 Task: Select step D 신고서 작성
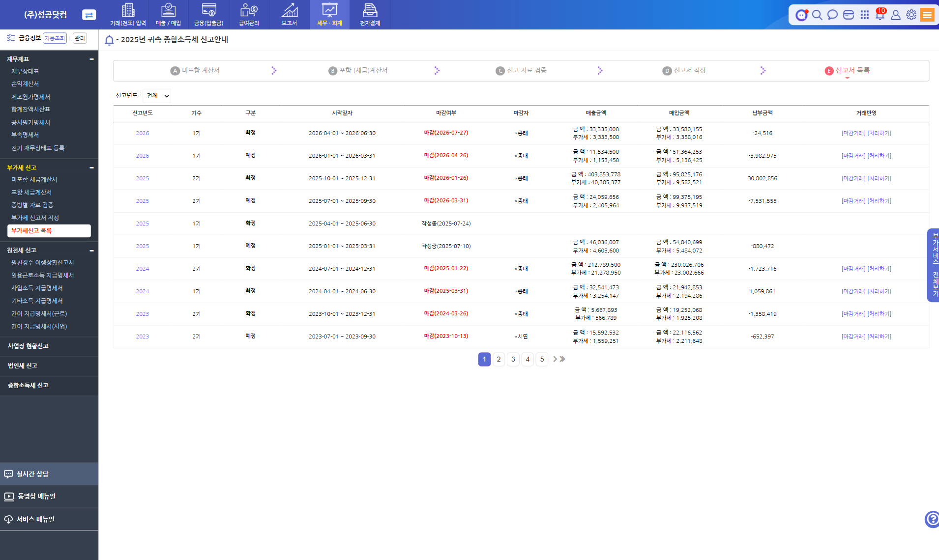point(684,71)
